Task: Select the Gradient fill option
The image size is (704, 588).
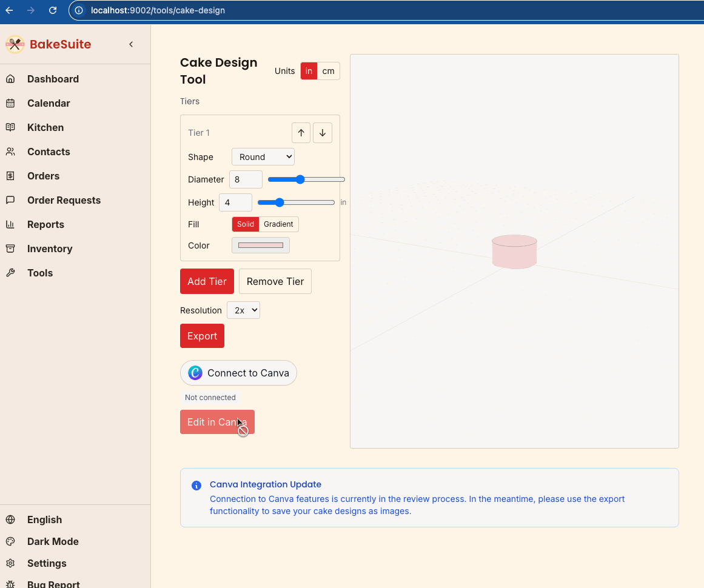Action: pyautogui.click(x=278, y=224)
